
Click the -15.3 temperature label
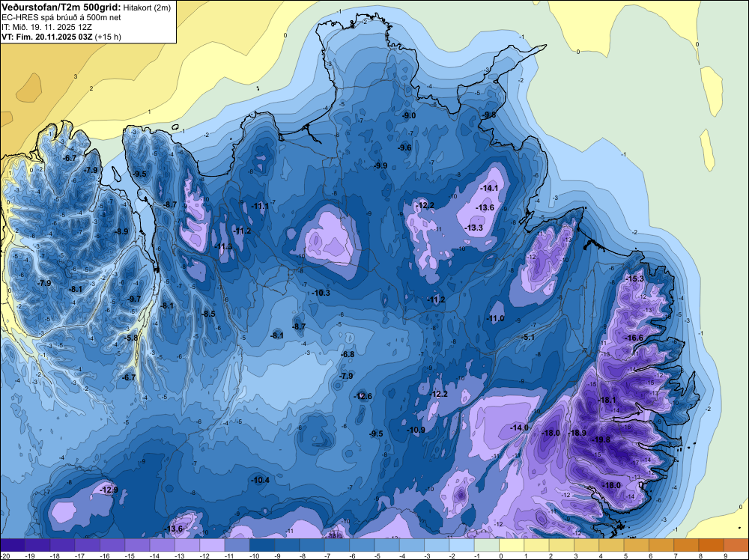[x=635, y=279]
